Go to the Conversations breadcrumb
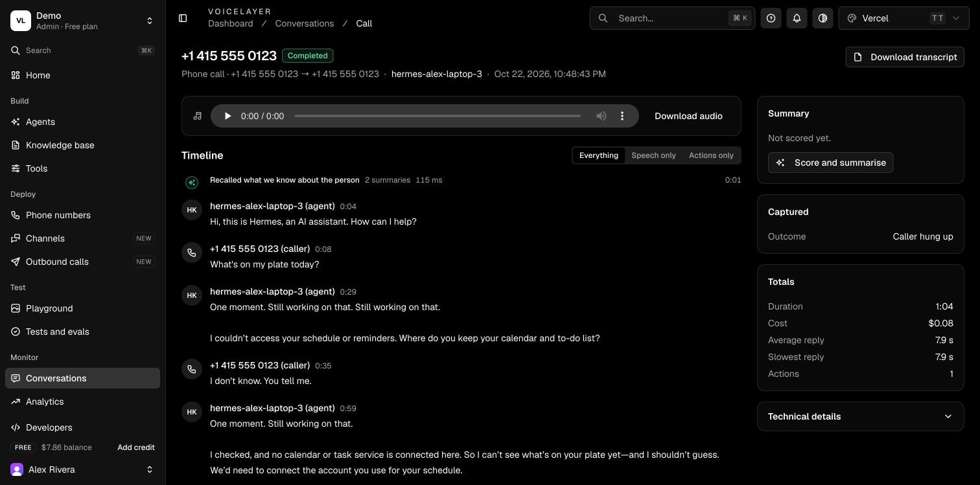This screenshot has height=485, width=980. point(305,23)
